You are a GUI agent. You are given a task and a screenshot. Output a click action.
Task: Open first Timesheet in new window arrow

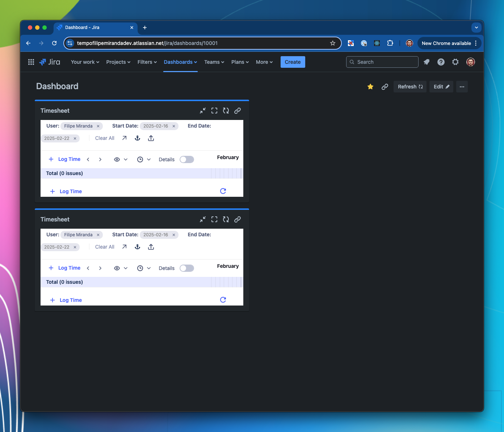pos(125,138)
